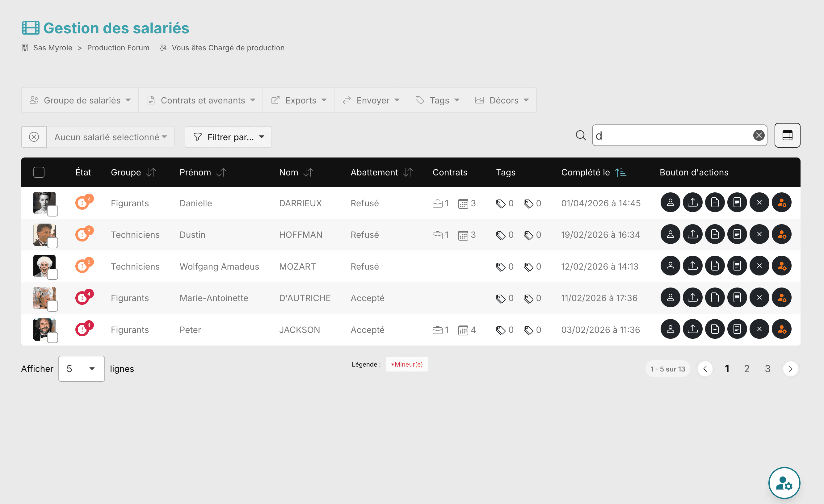Open document list icon for D'AUTRICHE row
The width and height of the screenshot is (824, 504).
pyautogui.click(x=737, y=297)
